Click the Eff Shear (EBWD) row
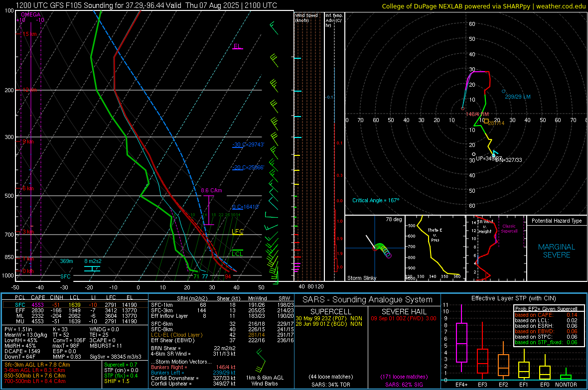The image size is (588, 390). pos(222,340)
